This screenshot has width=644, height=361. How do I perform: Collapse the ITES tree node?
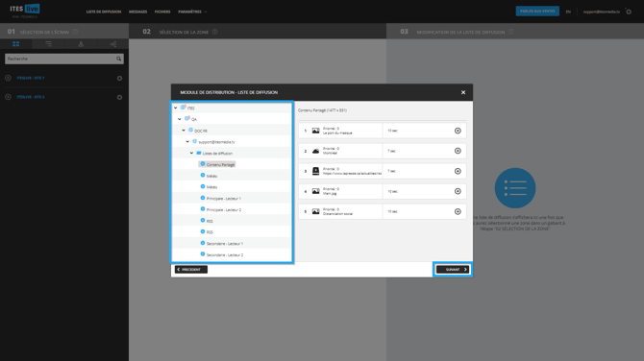click(175, 108)
